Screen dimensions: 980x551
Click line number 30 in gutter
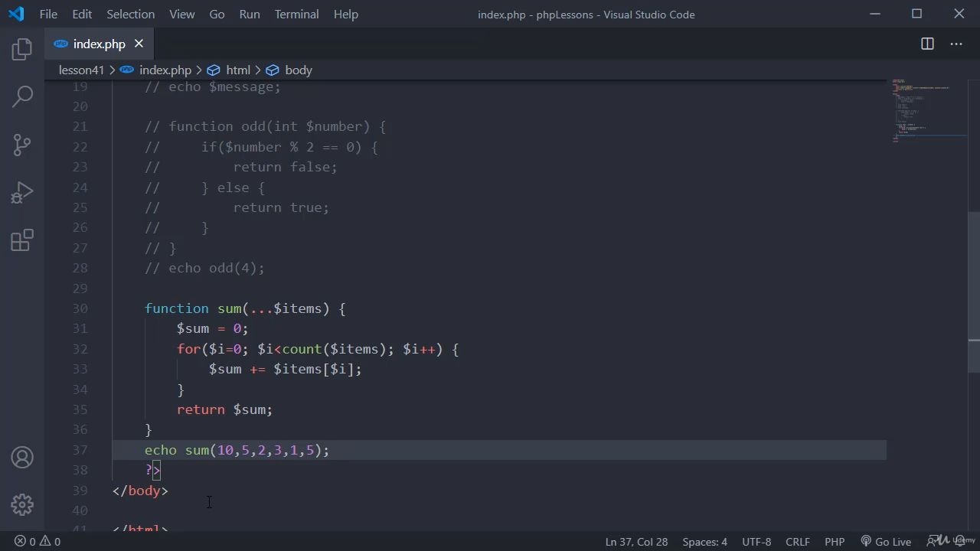click(x=80, y=308)
